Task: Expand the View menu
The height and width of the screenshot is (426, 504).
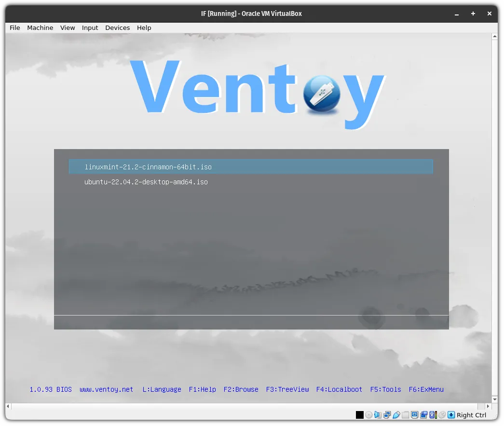Action: coord(68,27)
